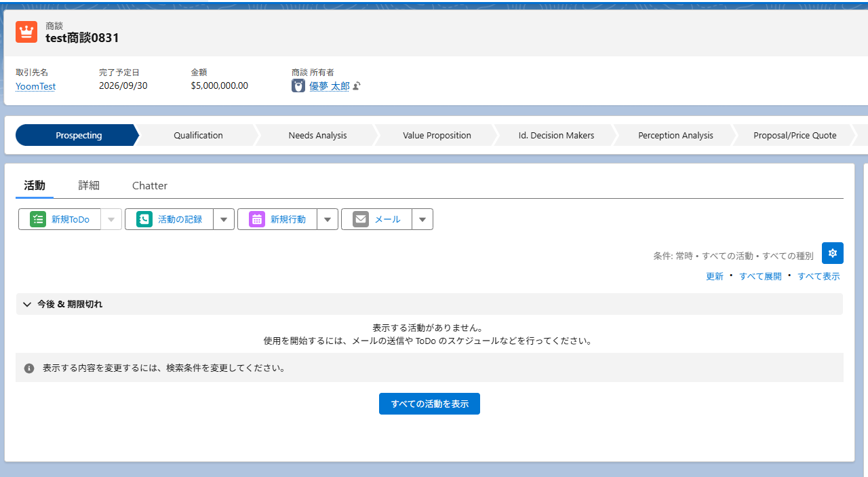Click the teal log activity phone icon

point(144,219)
